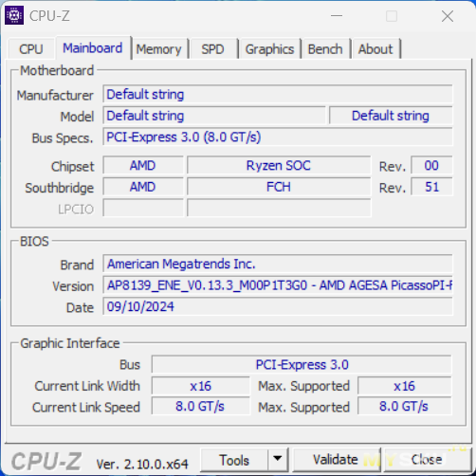Select the SPD tab
Viewport: 476px width, 476px height.
pos(212,49)
